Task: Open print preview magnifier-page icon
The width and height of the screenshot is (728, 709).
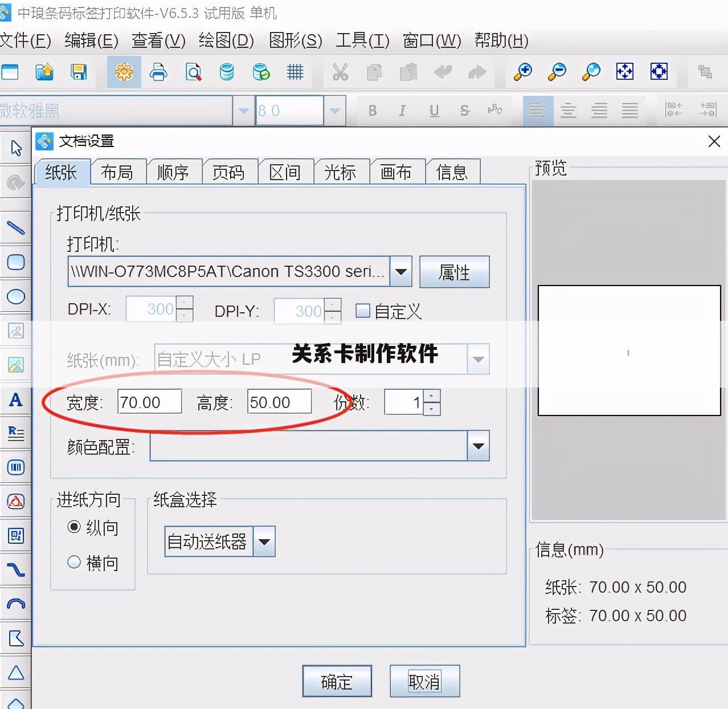Action: [193, 72]
